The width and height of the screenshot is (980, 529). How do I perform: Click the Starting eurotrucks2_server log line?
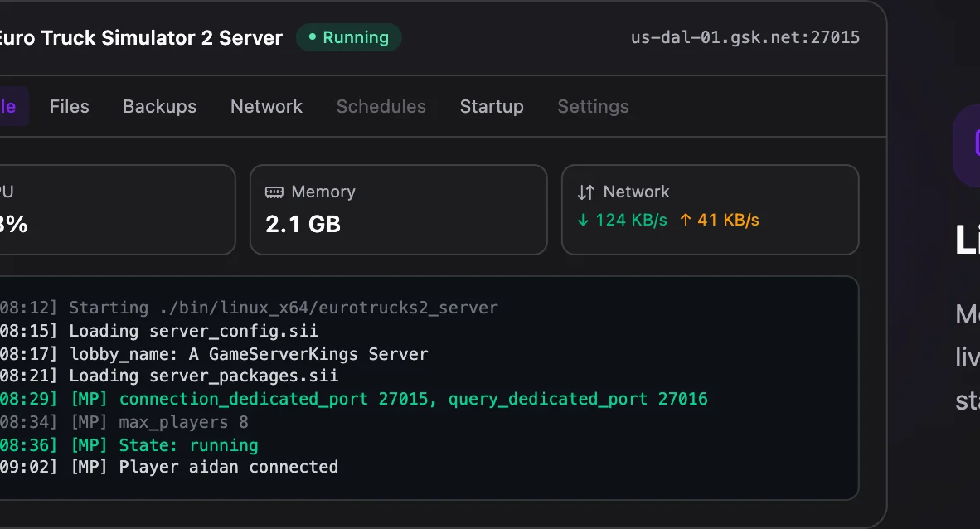(x=249, y=308)
